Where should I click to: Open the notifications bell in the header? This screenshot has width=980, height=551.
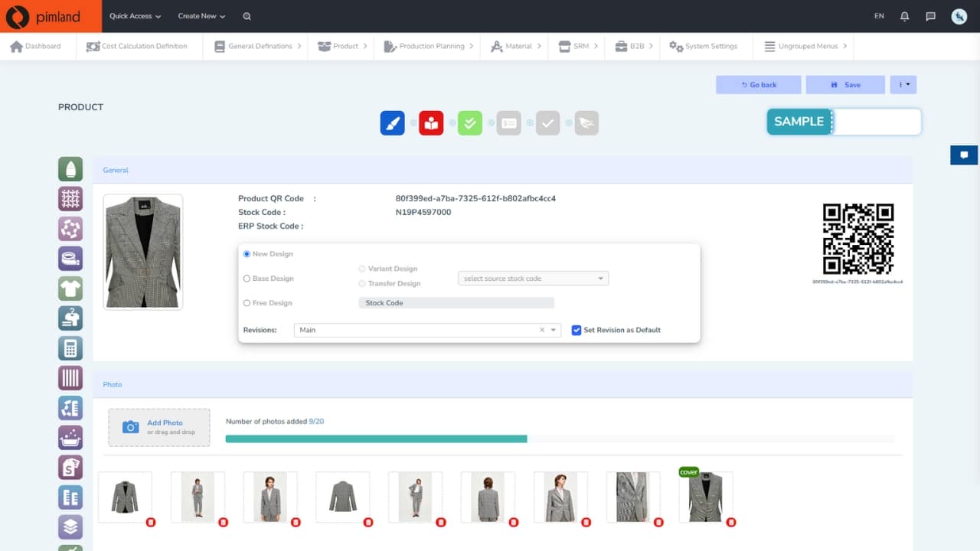905,16
